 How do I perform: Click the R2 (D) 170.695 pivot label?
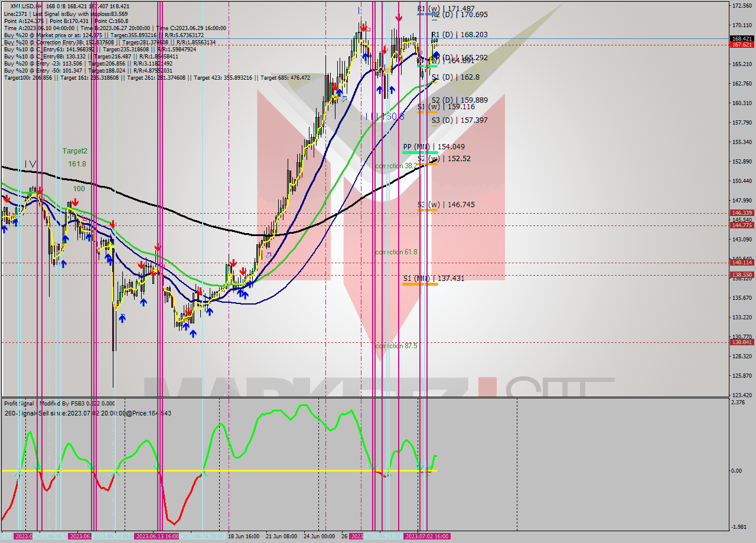[460, 15]
